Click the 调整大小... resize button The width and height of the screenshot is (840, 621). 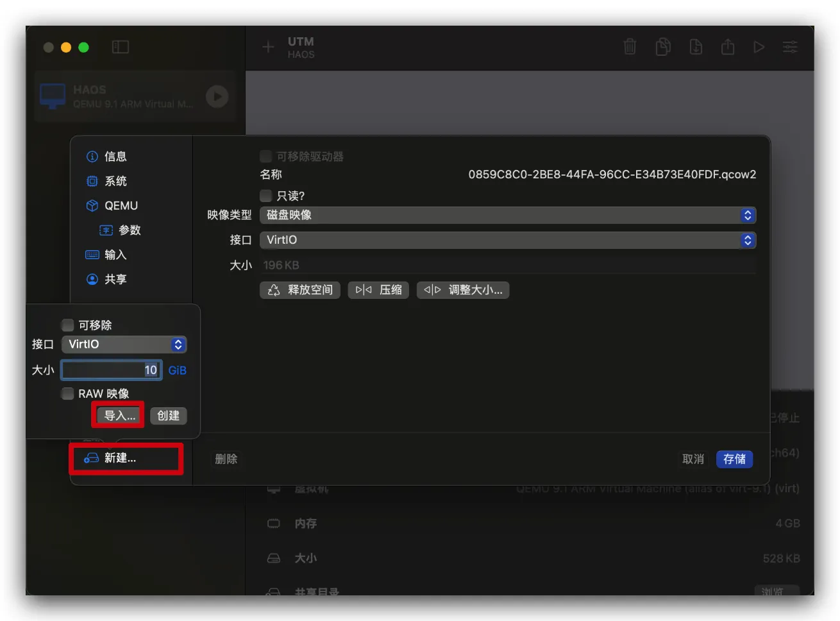click(x=463, y=290)
